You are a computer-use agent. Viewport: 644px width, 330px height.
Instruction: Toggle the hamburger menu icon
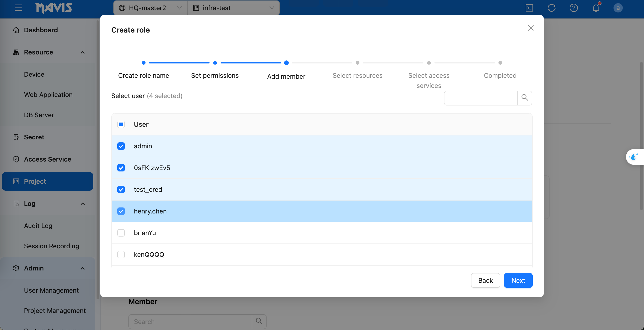(18, 8)
